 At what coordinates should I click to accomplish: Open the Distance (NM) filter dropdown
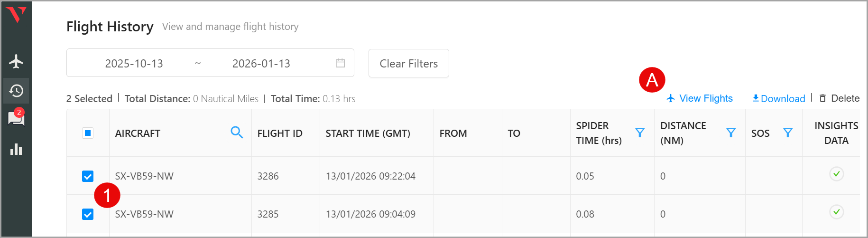(731, 133)
